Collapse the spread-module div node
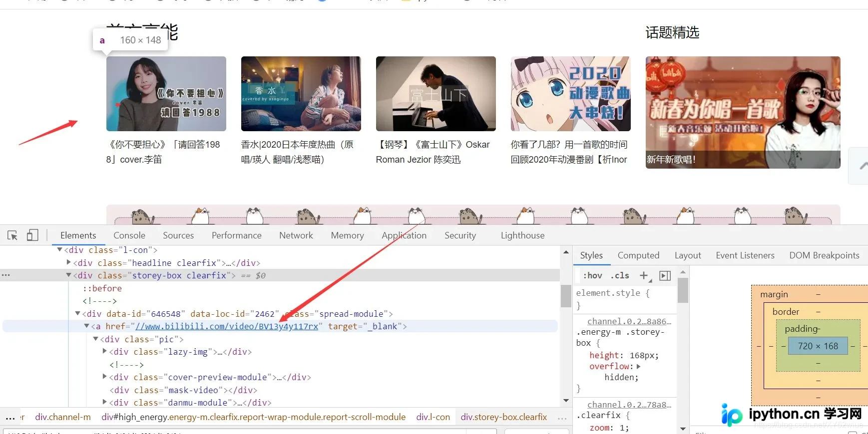868x434 pixels. coord(77,313)
